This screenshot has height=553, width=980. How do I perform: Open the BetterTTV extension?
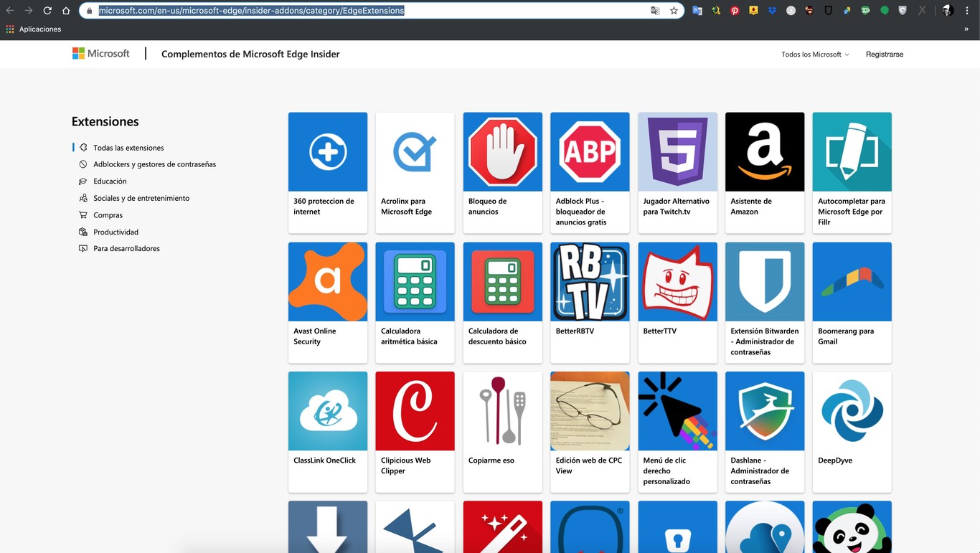coord(677,282)
